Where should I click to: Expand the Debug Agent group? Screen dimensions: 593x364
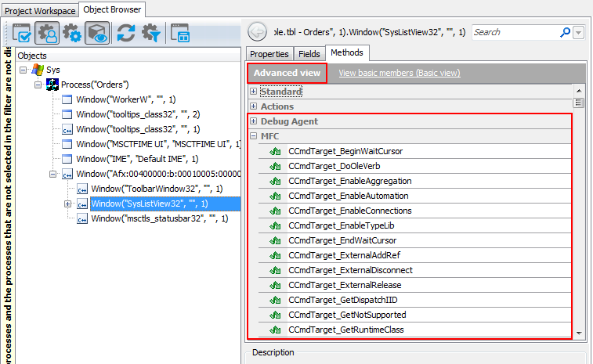pos(253,121)
